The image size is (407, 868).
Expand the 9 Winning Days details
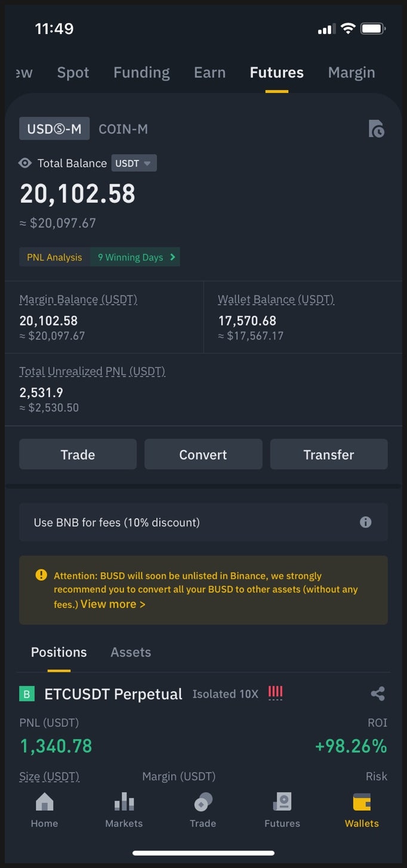tap(135, 258)
